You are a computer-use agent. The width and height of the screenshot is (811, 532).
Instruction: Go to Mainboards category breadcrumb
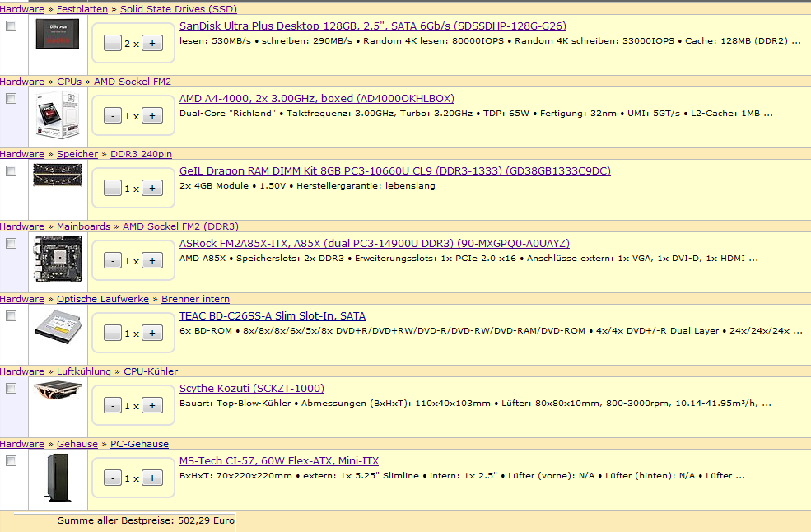83,226
